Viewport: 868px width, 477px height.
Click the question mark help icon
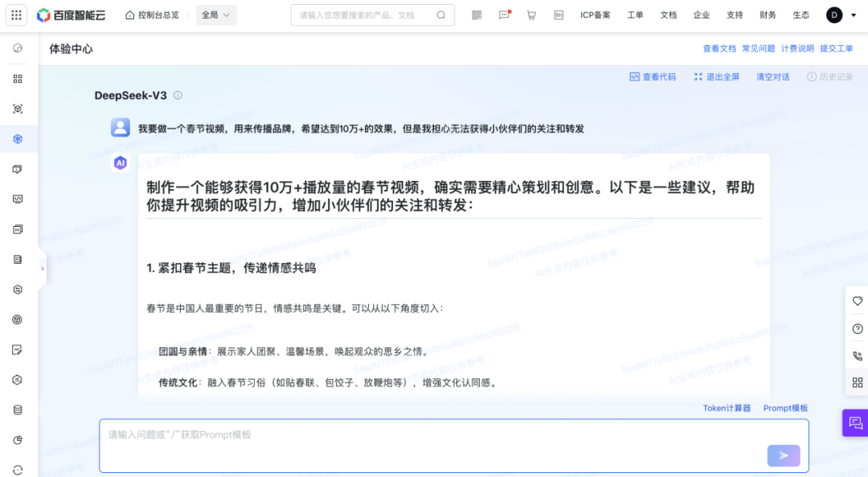(x=858, y=329)
